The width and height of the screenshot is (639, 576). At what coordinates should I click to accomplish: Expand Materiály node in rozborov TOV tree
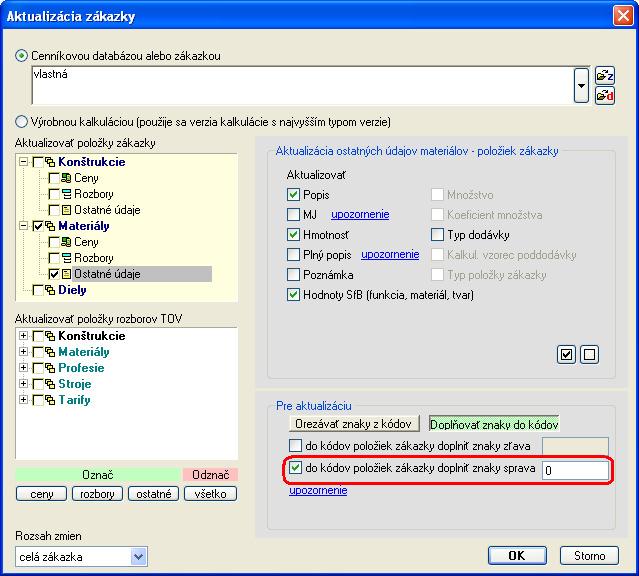(24, 351)
